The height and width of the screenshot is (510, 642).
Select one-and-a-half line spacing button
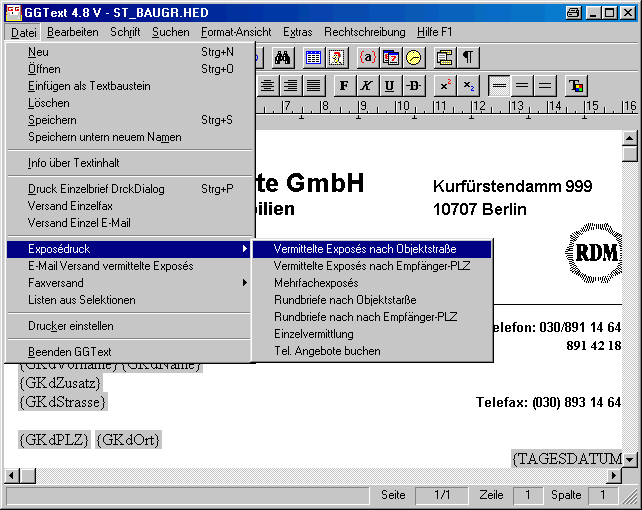(522, 86)
